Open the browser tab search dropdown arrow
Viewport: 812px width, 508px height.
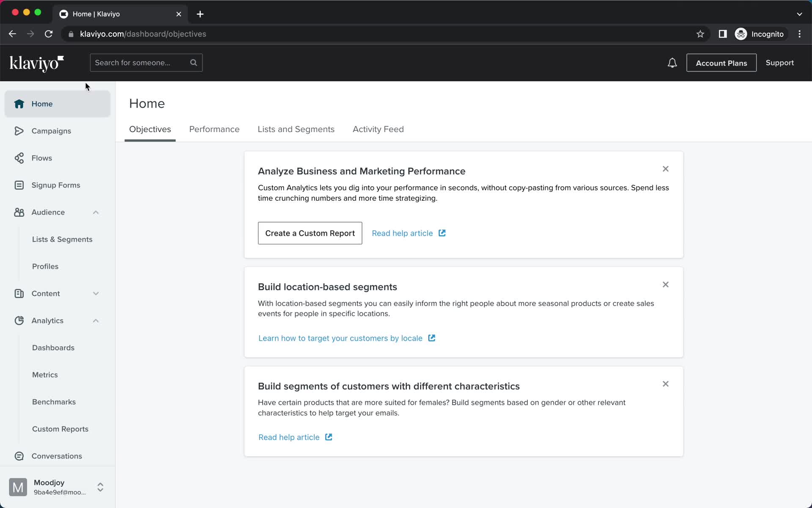(799, 14)
